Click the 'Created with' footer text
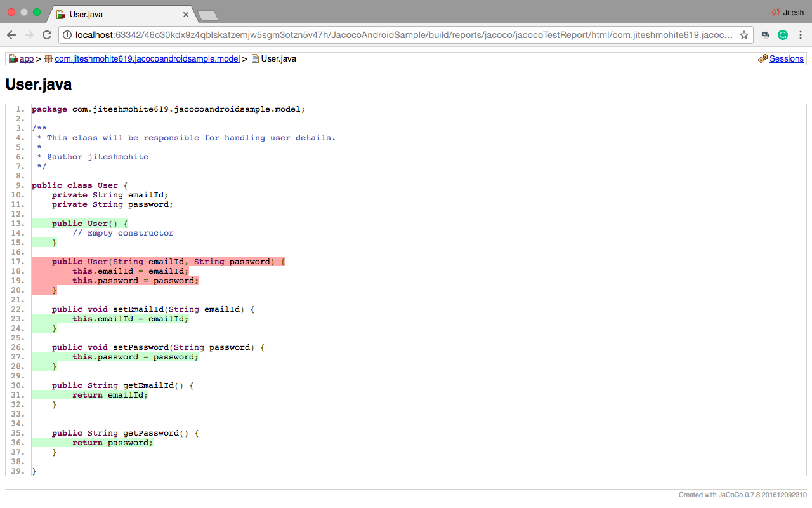The height and width of the screenshot is (508, 812). click(x=698, y=495)
